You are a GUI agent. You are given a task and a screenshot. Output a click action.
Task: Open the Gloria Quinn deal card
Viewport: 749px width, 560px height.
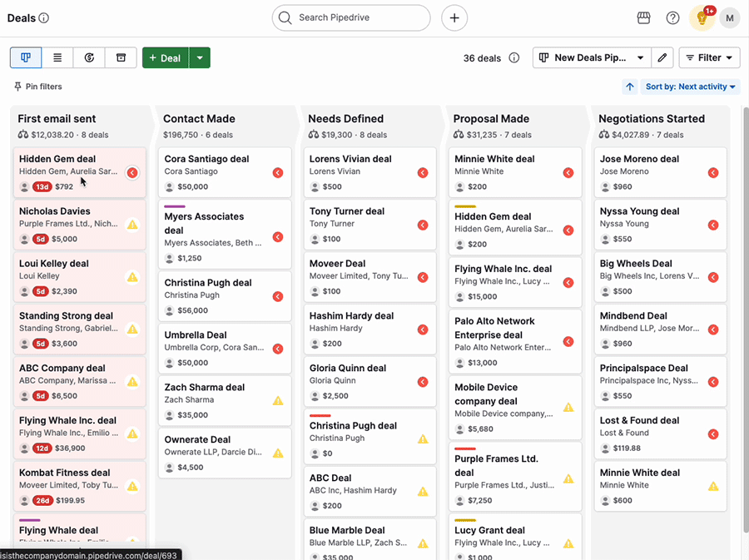coord(370,381)
